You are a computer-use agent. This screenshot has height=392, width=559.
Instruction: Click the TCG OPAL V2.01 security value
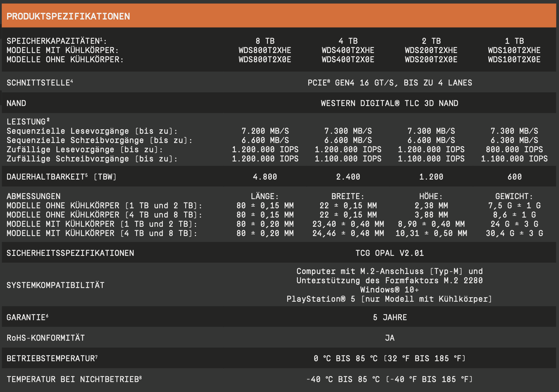[x=389, y=253]
